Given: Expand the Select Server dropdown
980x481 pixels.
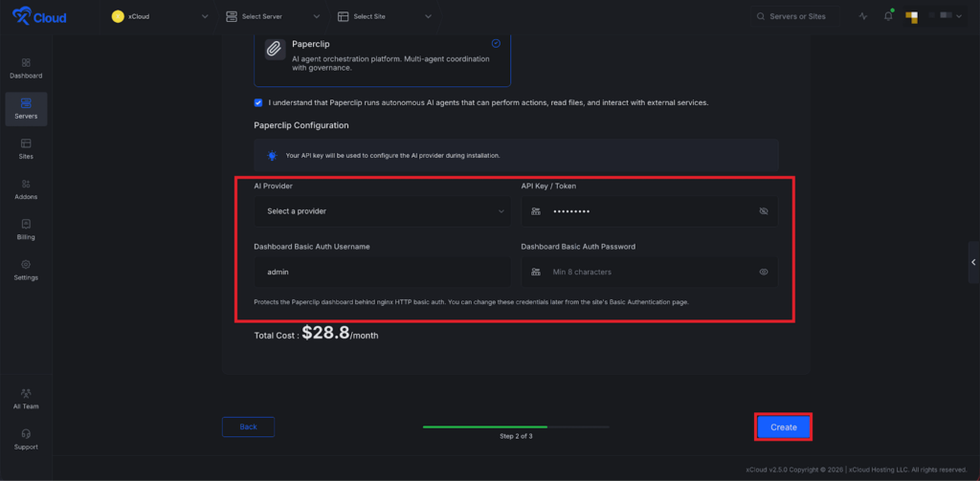Looking at the screenshot, I should [273, 16].
